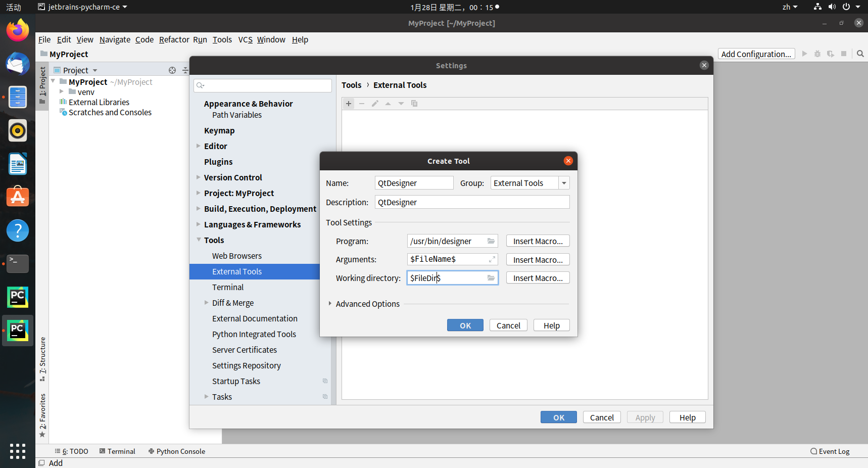The height and width of the screenshot is (468, 868).
Task: Open the VCS menu
Action: (246, 39)
